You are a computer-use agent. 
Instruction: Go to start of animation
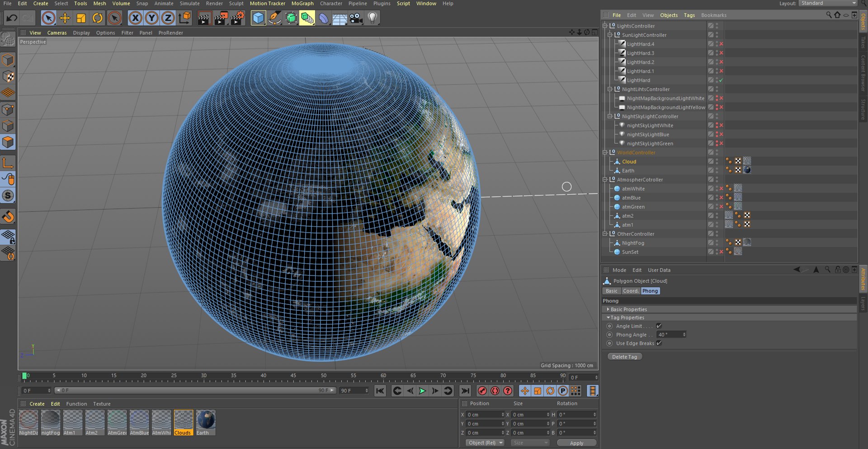(380, 391)
